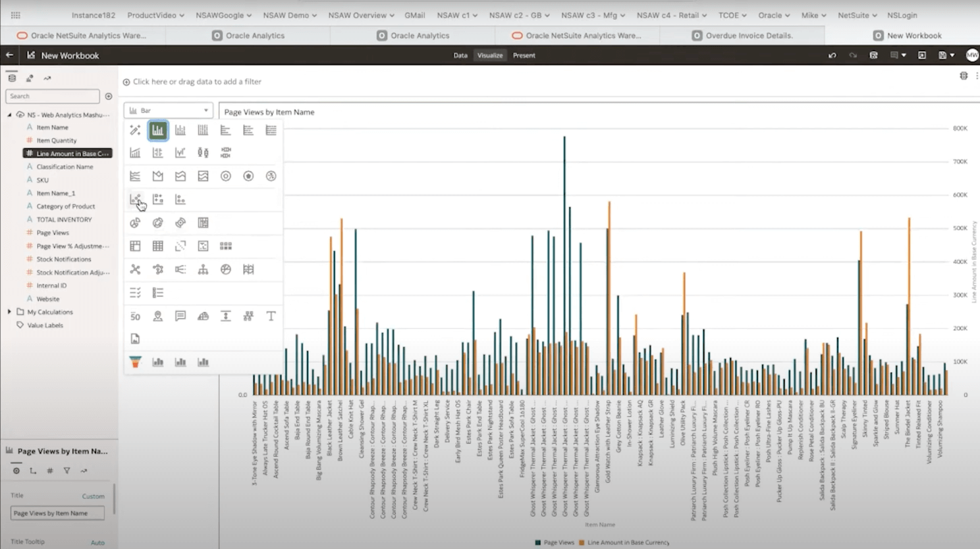The width and height of the screenshot is (980, 549).
Task: Click the Custom link beside Title
Action: pyautogui.click(x=93, y=496)
